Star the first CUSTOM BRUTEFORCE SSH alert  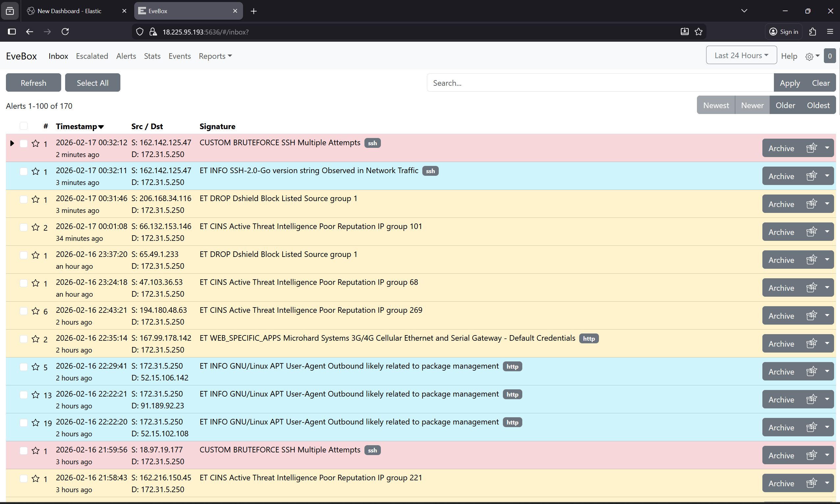tap(36, 143)
